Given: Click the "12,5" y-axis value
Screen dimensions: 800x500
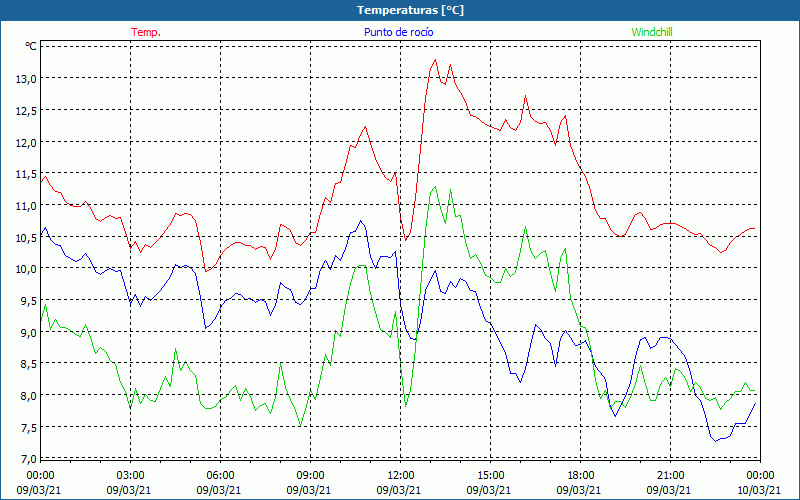Looking at the screenshot, I should pyautogui.click(x=27, y=110).
